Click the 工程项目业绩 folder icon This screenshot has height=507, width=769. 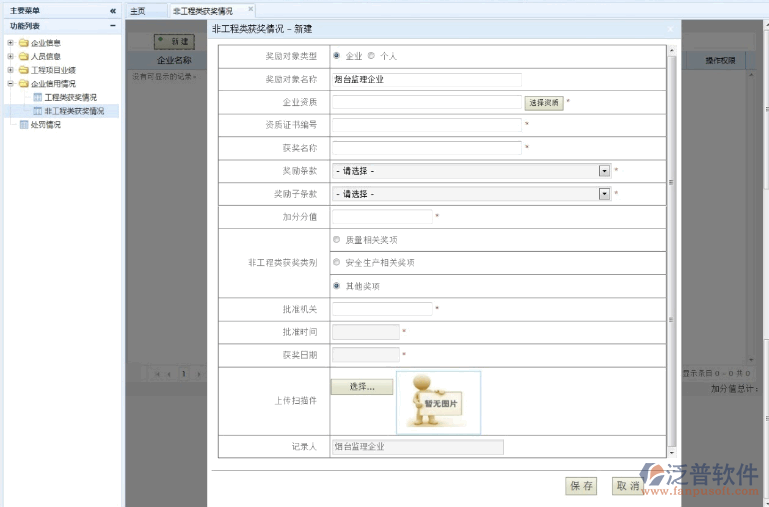pyautogui.click(x=23, y=70)
